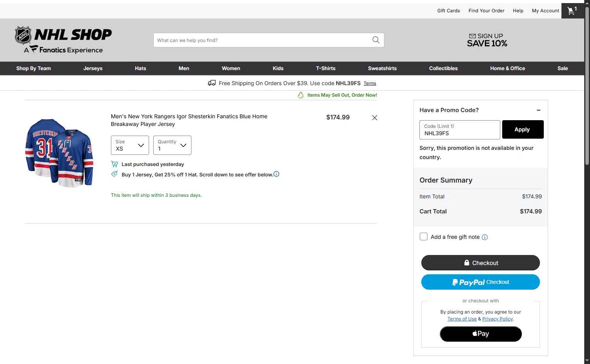
Task: Open Privacy Policy link
Action: click(498, 319)
